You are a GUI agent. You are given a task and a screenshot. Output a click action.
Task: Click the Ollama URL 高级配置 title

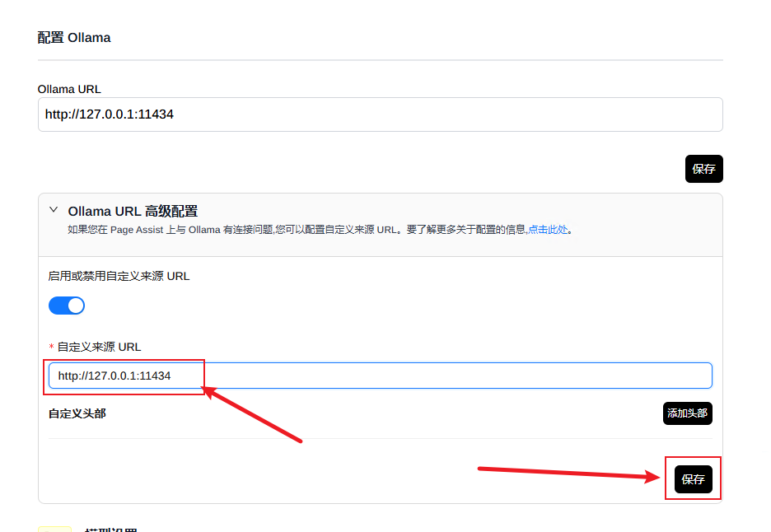133,212
